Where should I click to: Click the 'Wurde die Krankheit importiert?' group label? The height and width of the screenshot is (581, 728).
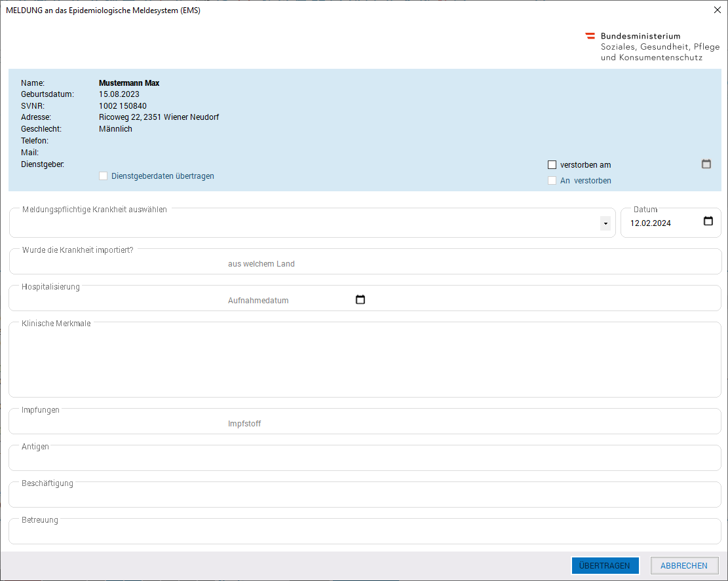[78, 250]
